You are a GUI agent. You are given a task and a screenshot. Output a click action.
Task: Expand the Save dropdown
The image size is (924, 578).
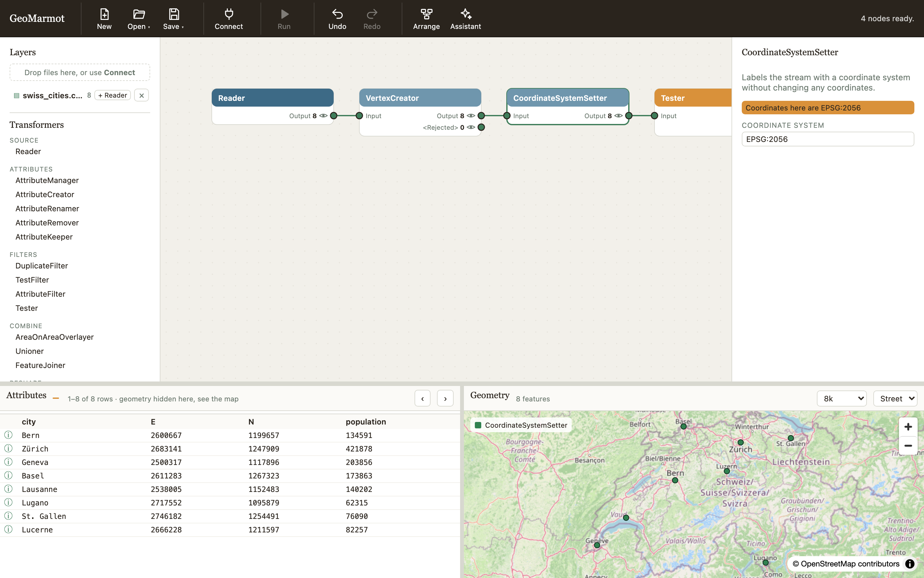click(174, 19)
